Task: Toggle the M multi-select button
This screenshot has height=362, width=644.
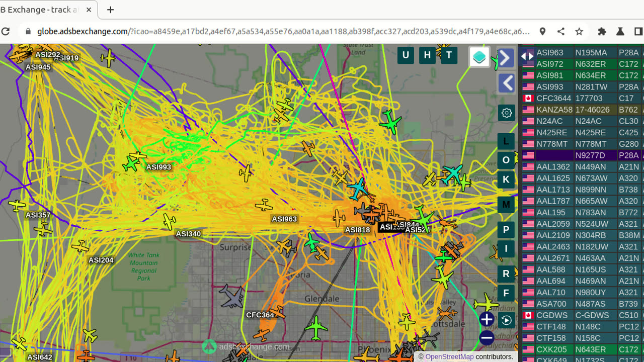Action: tap(506, 205)
